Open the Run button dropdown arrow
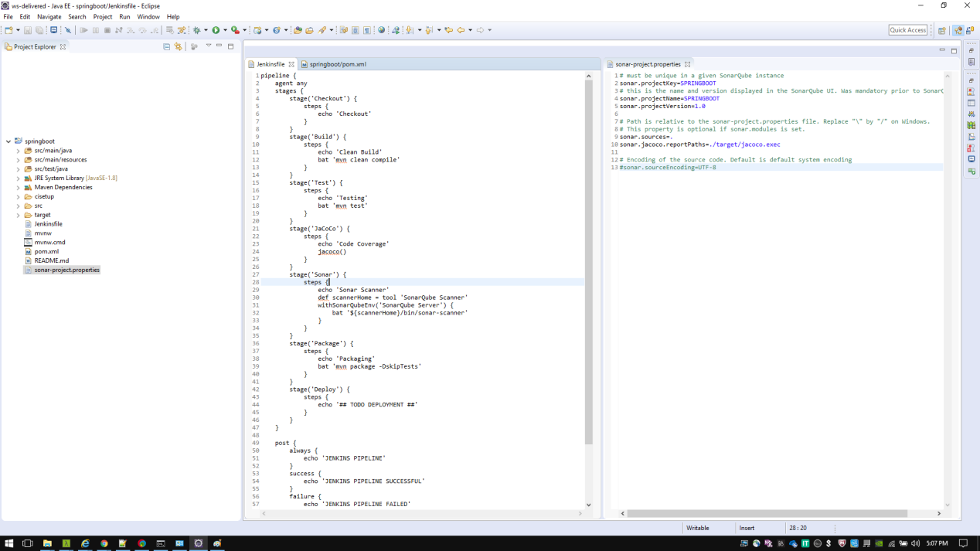Image resolution: width=980 pixels, height=551 pixels. (225, 30)
